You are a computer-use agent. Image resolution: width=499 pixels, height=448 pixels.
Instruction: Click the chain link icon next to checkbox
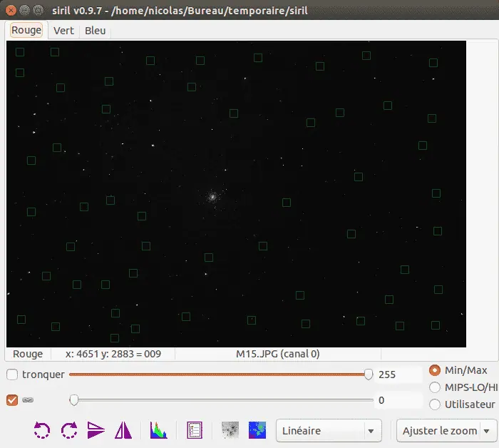click(x=28, y=400)
